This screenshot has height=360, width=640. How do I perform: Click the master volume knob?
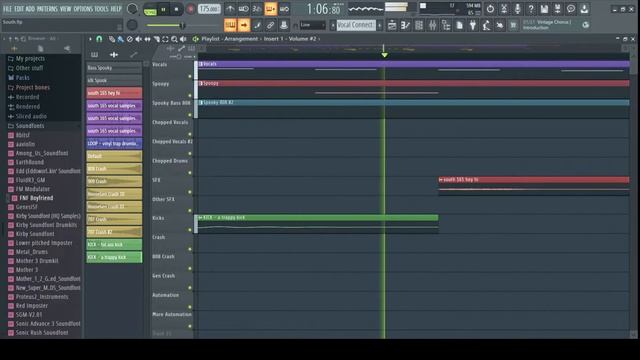point(132,9)
